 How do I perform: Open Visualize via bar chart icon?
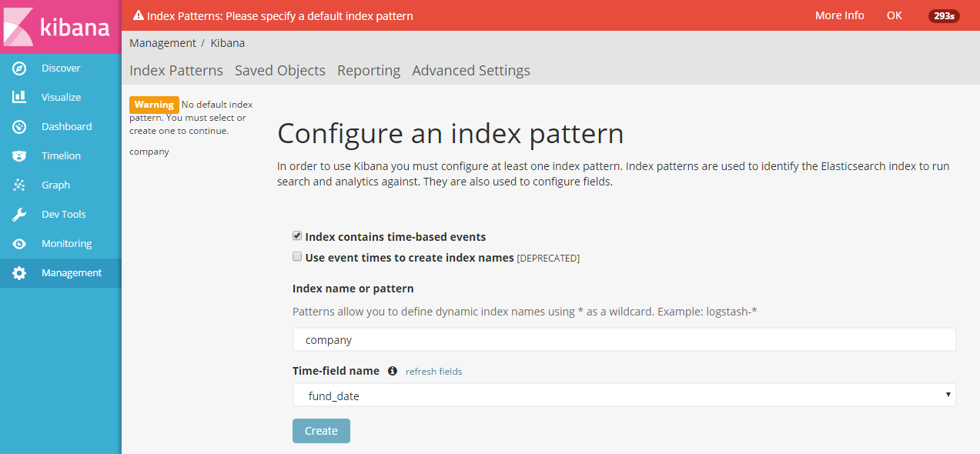pyautogui.click(x=19, y=98)
